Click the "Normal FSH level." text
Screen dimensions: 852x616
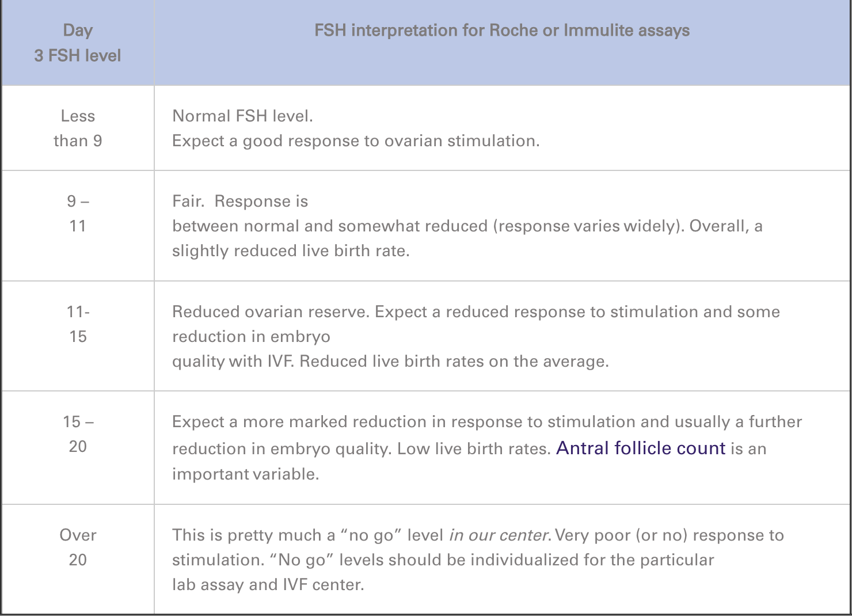(x=242, y=116)
